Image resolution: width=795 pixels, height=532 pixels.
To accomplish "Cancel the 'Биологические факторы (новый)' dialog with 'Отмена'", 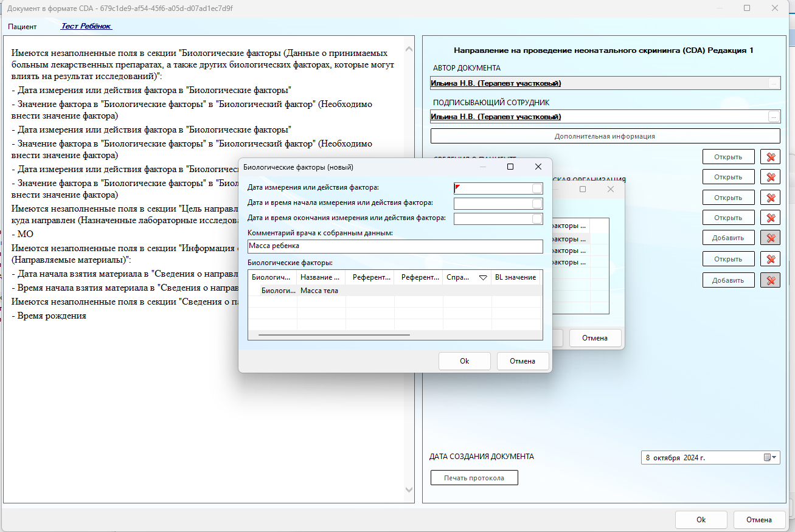I will [x=523, y=361].
